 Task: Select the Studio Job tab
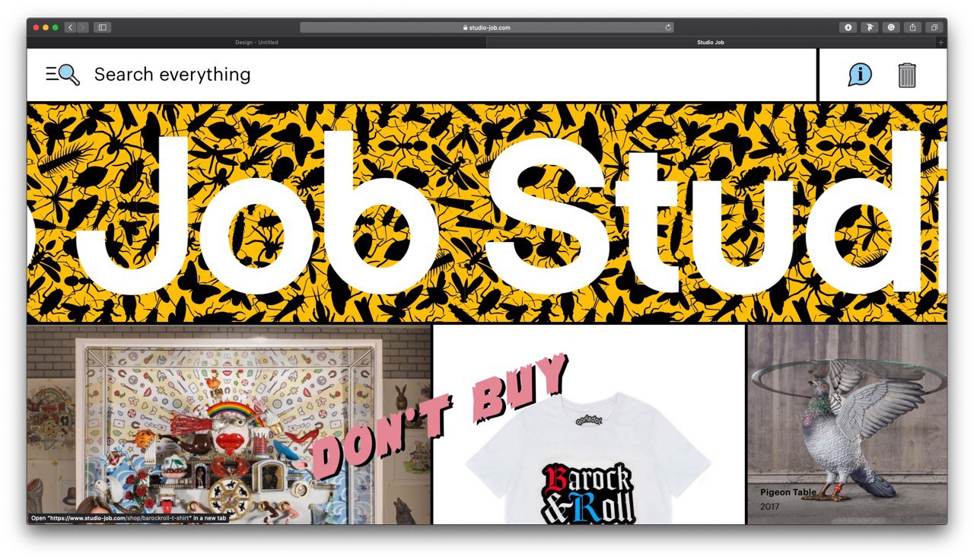click(711, 43)
